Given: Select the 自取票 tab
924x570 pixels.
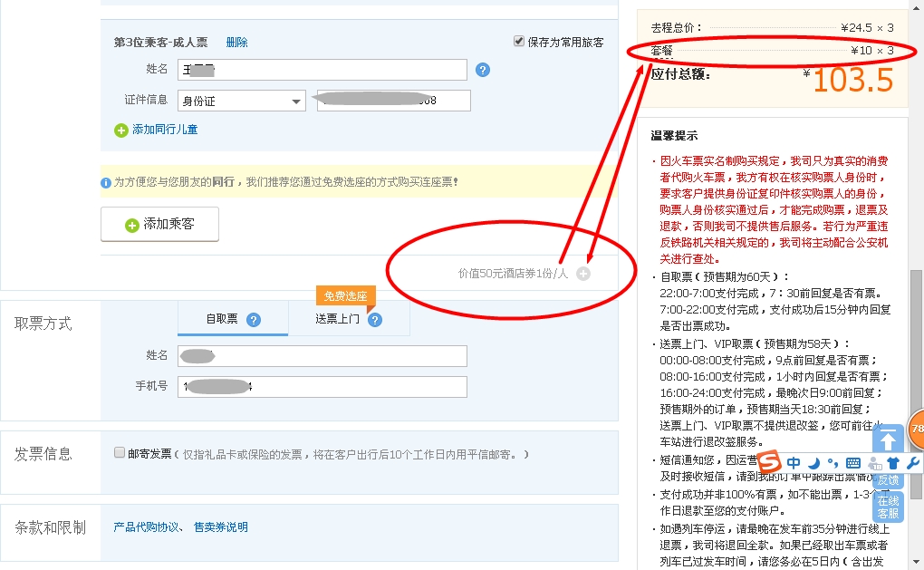Looking at the screenshot, I should (x=222, y=319).
